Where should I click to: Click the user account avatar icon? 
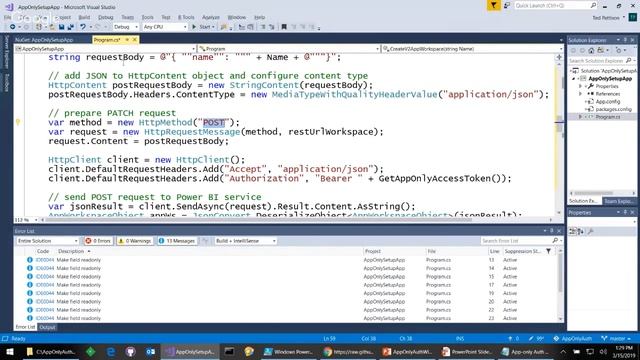[x=632, y=17]
